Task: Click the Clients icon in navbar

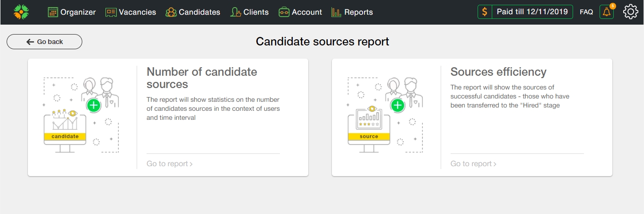Action: [235, 12]
